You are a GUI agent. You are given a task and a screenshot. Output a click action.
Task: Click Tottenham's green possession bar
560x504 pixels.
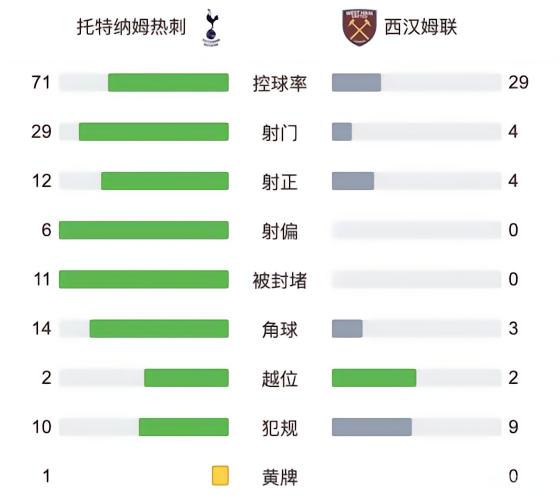168,83
